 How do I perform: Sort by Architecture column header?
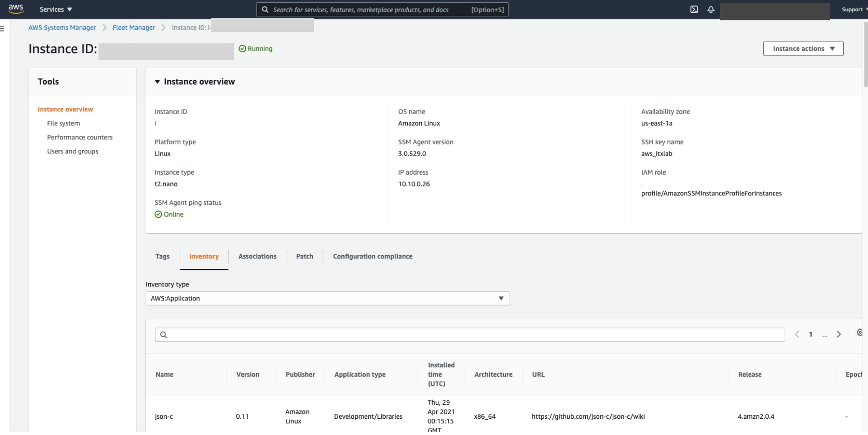point(493,375)
